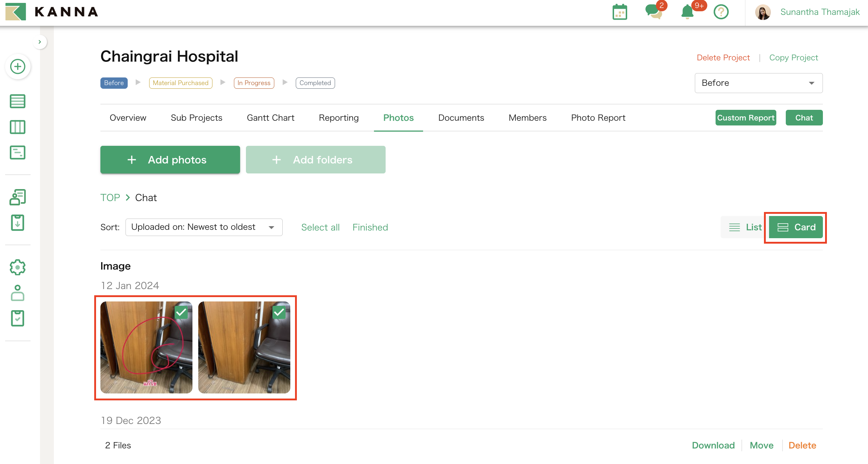The width and height of the screenshot is (868, 464).
Task: Open the Sort order dropdown
Action: click(204, 227)
